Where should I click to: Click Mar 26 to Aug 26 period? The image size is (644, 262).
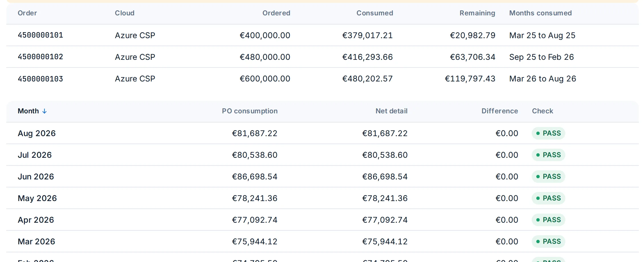click(543, 79)
